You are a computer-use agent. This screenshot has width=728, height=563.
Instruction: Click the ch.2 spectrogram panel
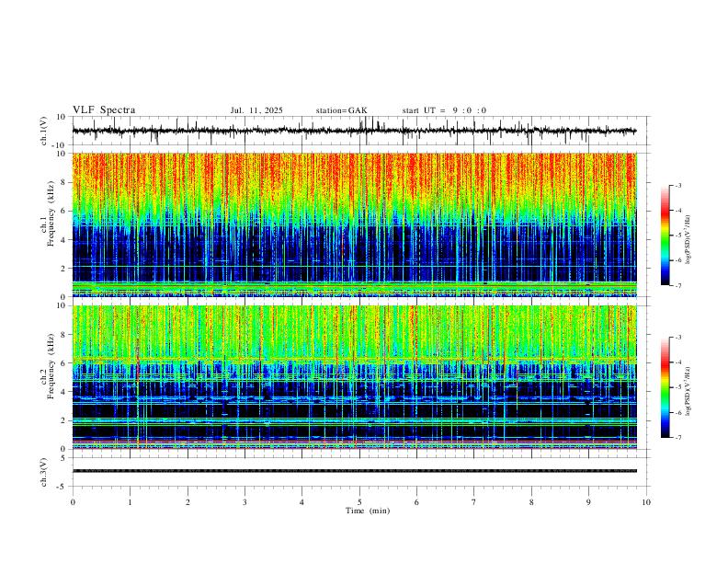[x=354, y=377]
